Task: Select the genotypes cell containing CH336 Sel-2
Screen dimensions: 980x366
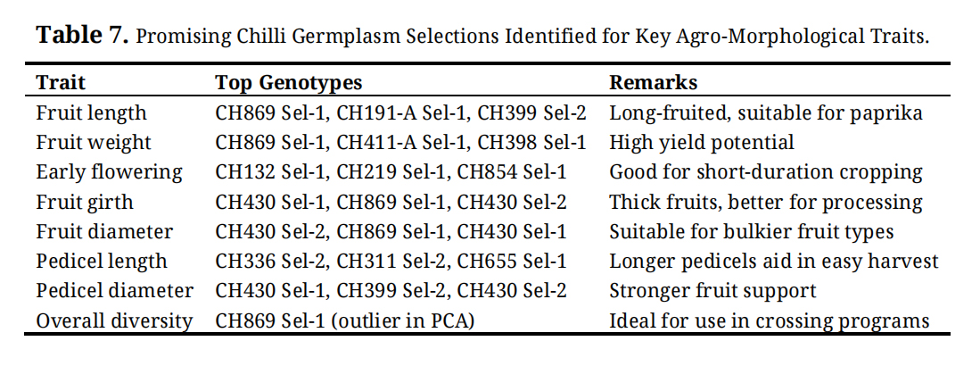Action: [391, 262]
